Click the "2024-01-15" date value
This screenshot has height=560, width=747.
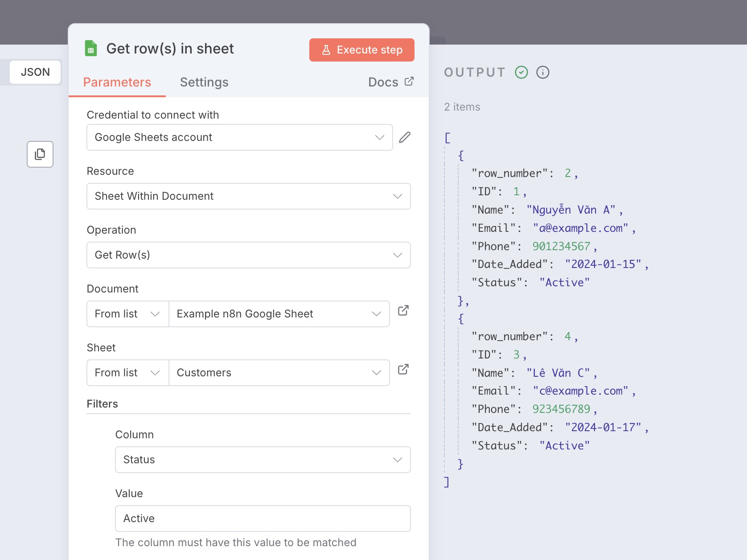tap(603, 264)
